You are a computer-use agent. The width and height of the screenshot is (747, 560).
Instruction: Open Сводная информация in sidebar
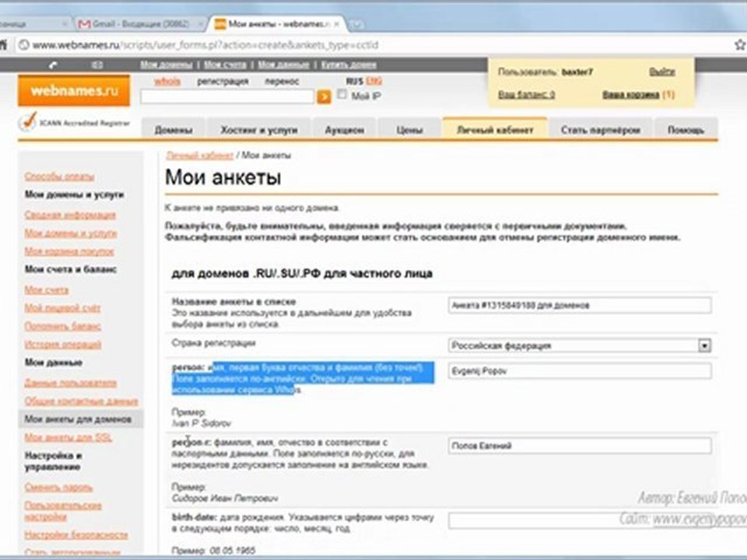tap(70, 215)
